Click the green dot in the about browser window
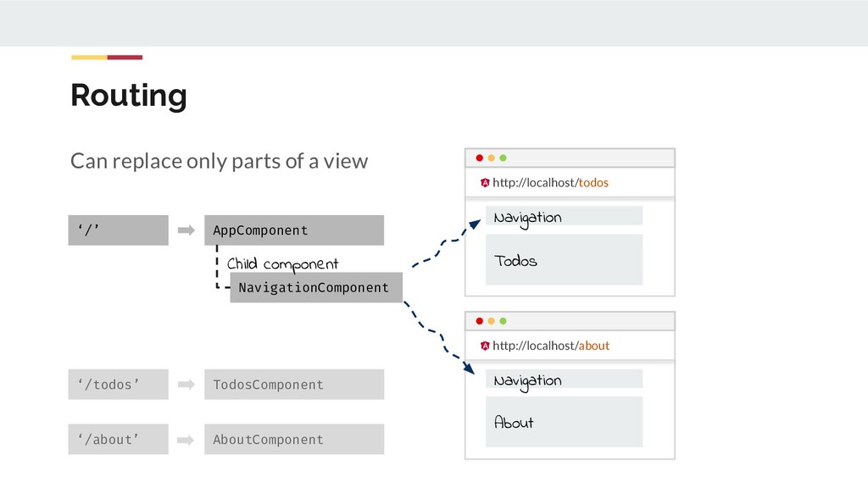The image size is (868, 488). point(503,322)
